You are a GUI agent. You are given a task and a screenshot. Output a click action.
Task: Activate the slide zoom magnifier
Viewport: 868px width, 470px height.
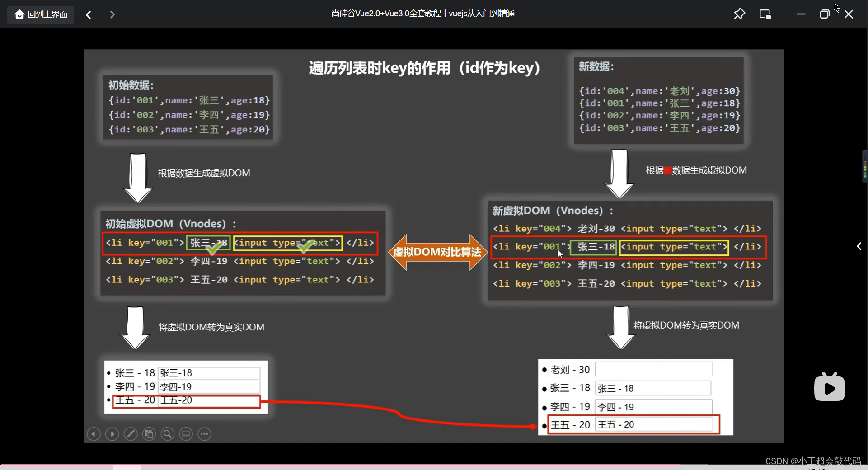click(x=168, y=434)
